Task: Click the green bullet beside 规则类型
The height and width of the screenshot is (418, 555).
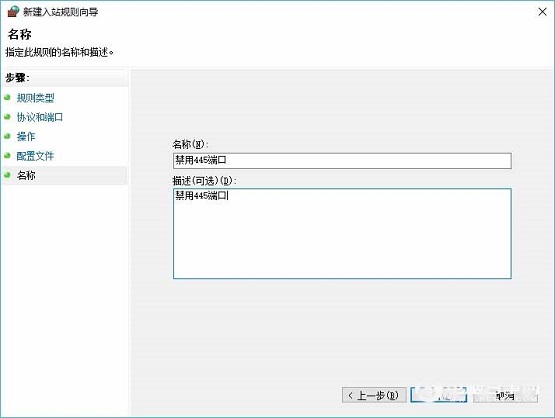Action: (7, 97)
